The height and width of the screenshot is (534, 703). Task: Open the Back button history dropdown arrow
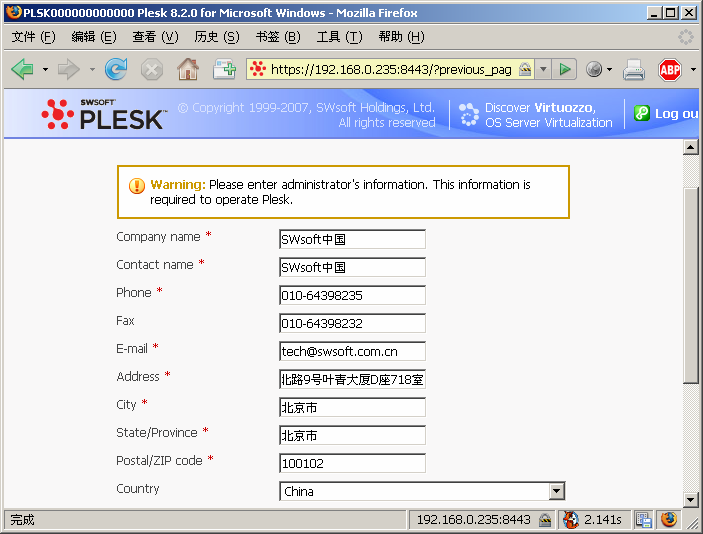click(x=45, y=69)
